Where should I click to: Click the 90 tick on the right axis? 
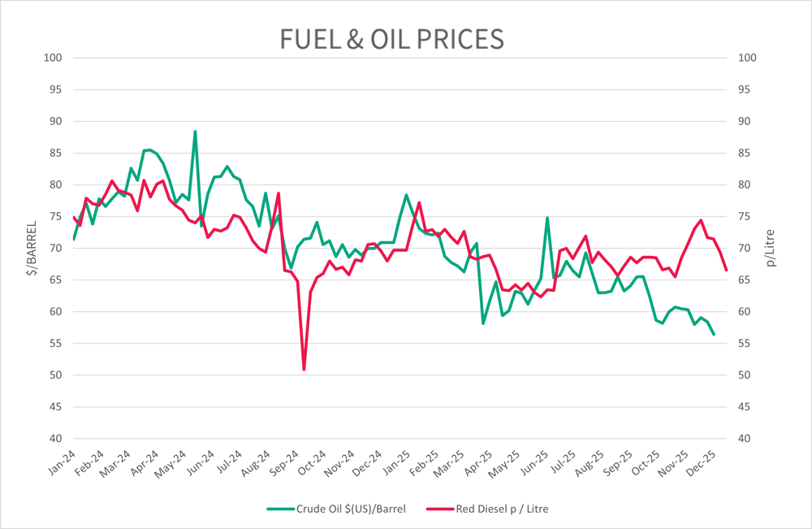click(746, 121)
